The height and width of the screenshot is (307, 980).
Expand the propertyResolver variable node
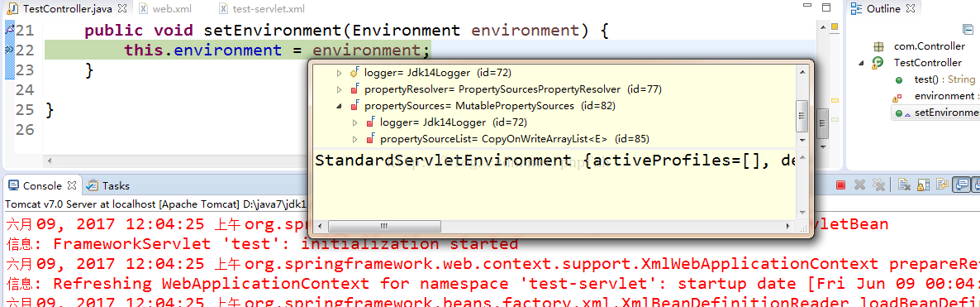pyautogui.click(x=340, y=89)
